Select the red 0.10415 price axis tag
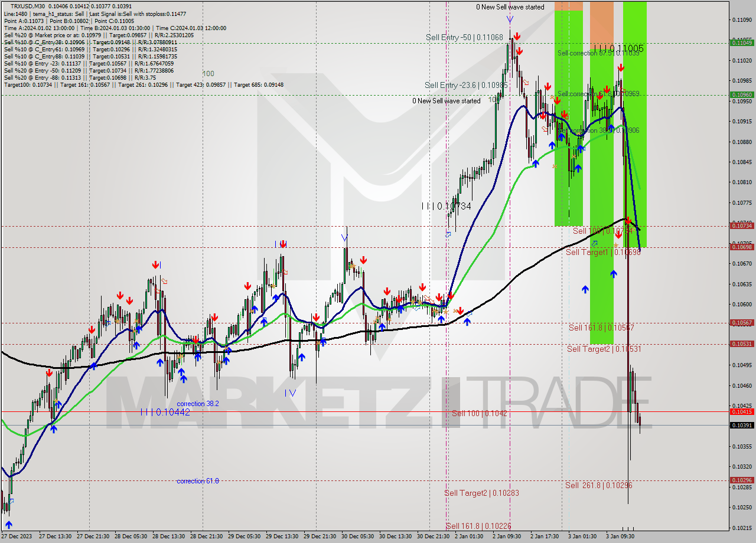Viewport: 756px width, 543px height. [x=742, y=411]
